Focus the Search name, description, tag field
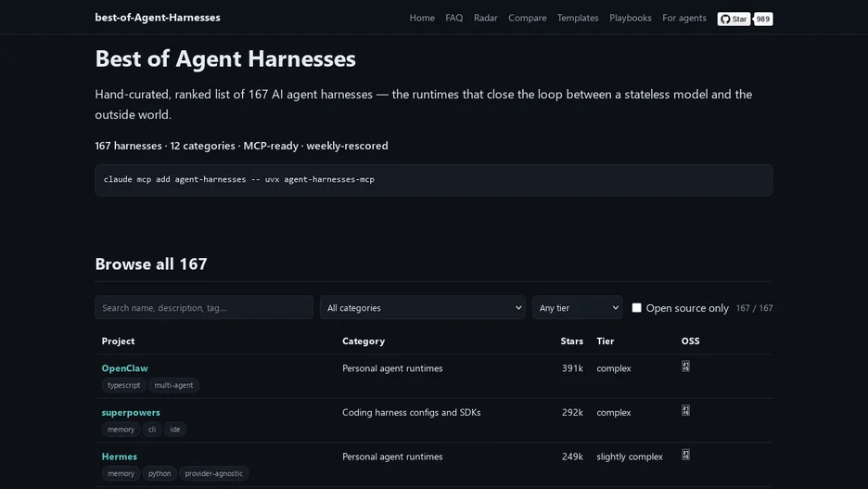Screen dimensions: 868x489 [x=204, y=307]
